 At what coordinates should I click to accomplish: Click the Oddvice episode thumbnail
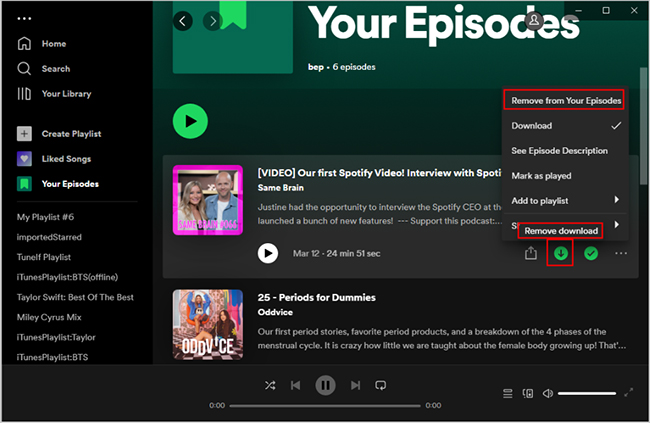208,324
